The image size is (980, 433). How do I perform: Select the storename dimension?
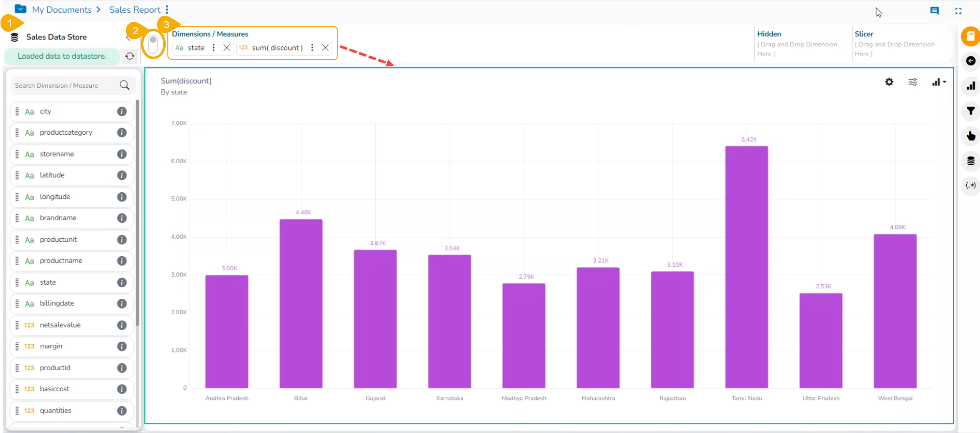point(71,154)
